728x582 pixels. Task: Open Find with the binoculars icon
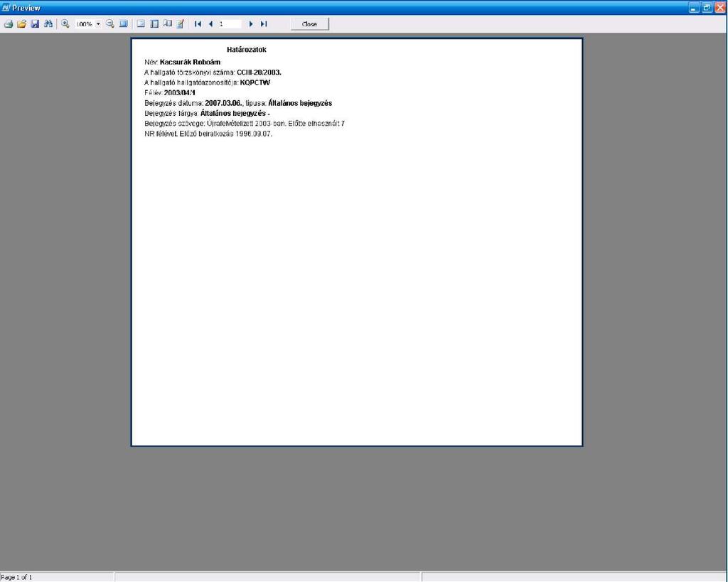click(48, 24)
